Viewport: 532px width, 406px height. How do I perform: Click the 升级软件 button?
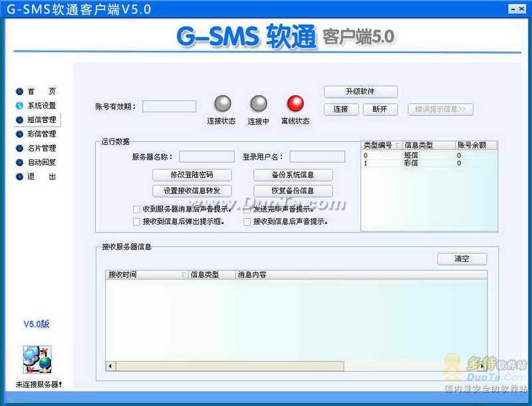coord(360,92)
